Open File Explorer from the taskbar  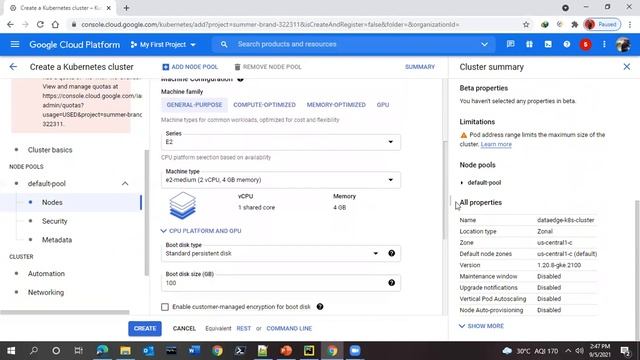(125, 351)
